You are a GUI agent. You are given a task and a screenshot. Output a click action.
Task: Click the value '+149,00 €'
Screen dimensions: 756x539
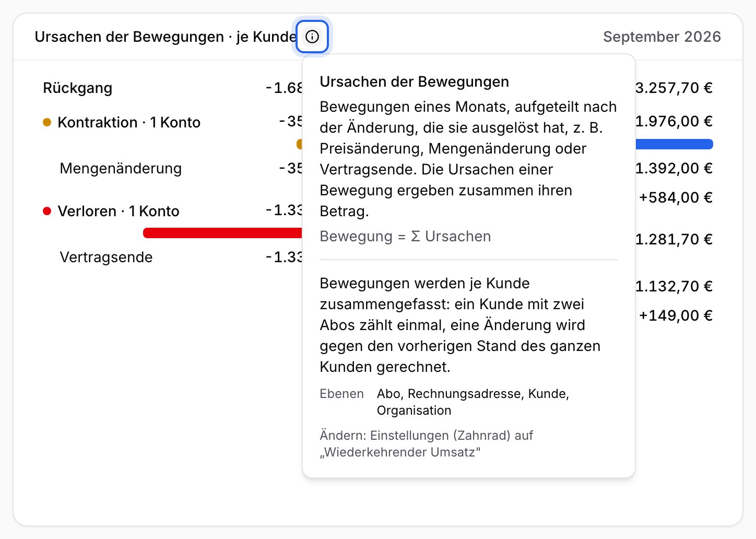point(676,315)
